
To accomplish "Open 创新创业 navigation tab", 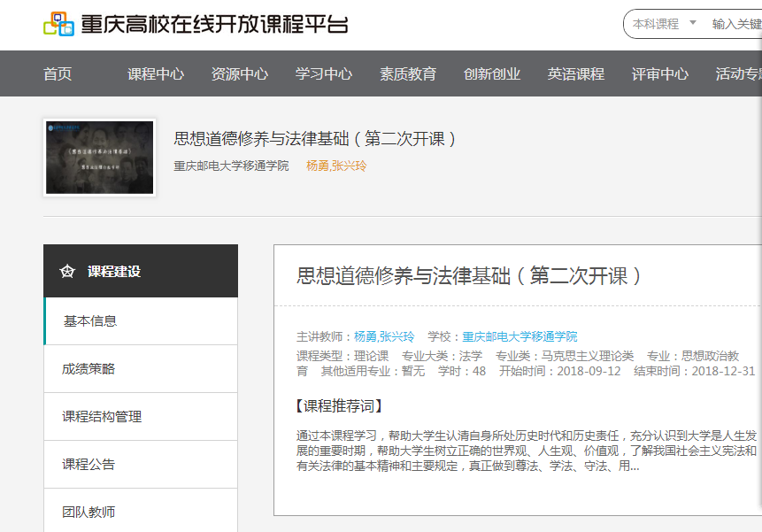I will pos(492,74).
